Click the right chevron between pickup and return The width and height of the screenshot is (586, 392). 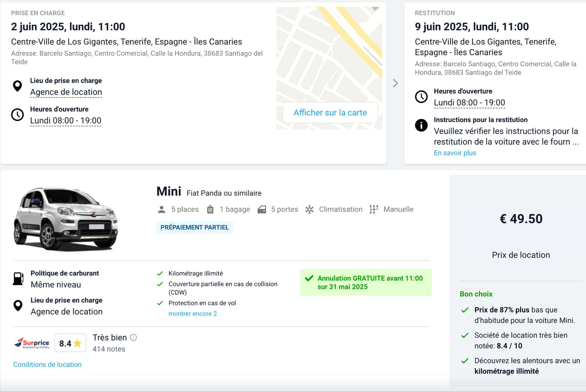pyautogui.click(x=395, y=83)
